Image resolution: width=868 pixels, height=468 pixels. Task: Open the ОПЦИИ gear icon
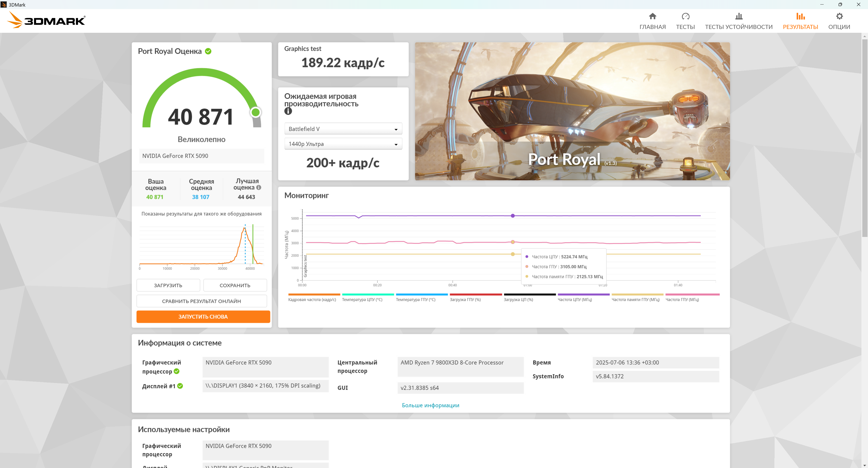point(839,16)
